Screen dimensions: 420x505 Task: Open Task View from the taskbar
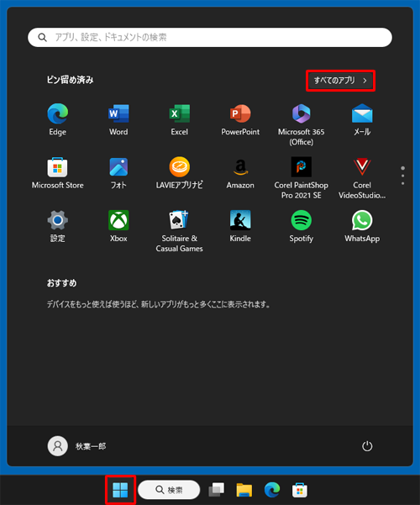(x=217, y=490)
